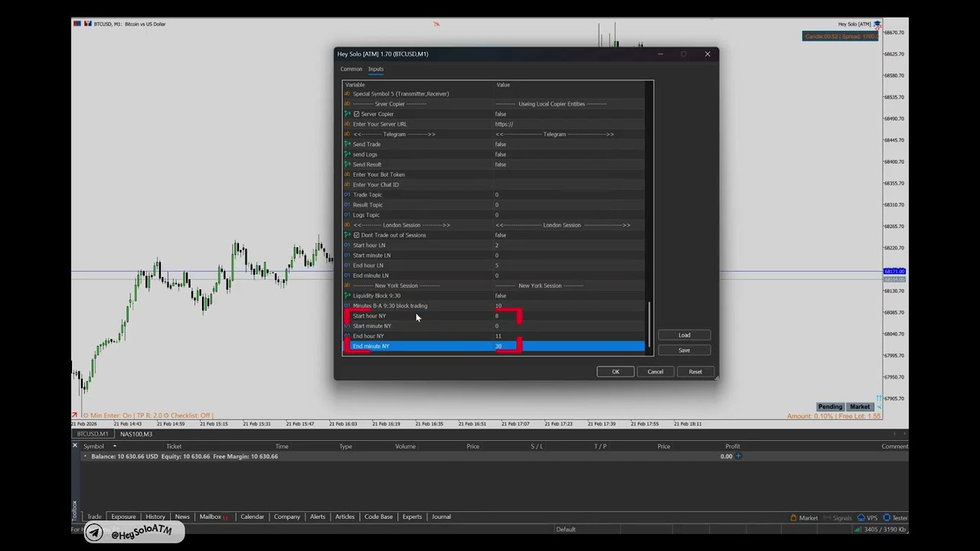Click the integer icon beside Minutes B-A 9:30 block trading
Screen dimensions: 980x551
point(347,305)
